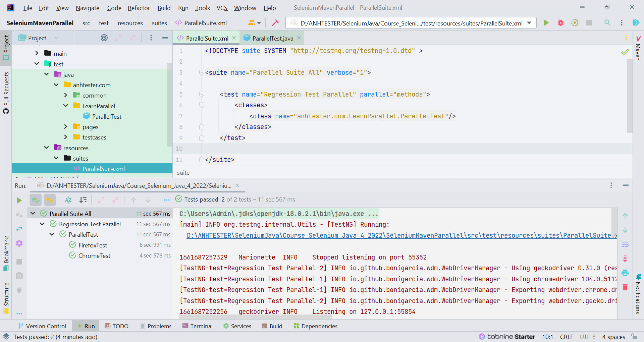Sort test results alphabetically
Viewport: 644px width, 342px height.
click(x=68, y=200)
